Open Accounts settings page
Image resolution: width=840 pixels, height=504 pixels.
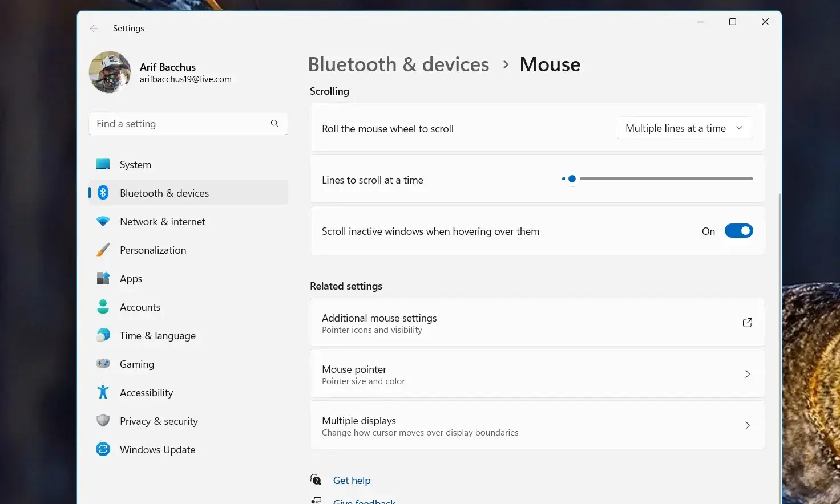pyautogui.click(x=188, y=307)
